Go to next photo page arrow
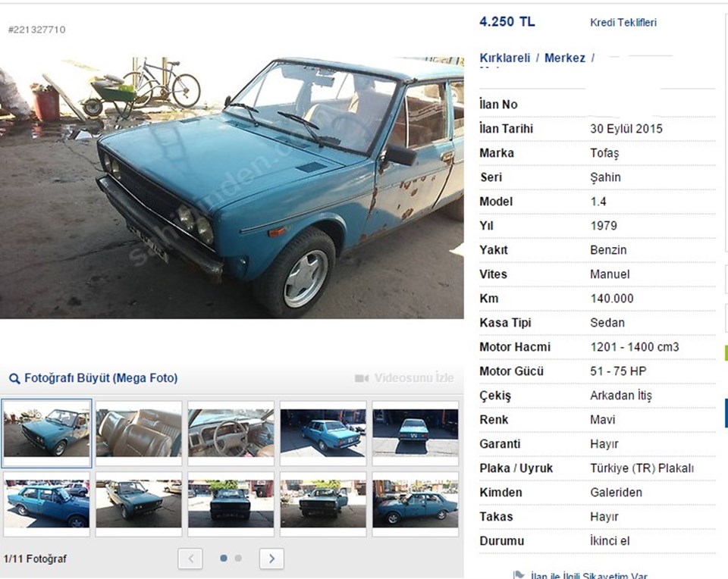The width and height of the screenshot is (728, 579). (271, 559)
